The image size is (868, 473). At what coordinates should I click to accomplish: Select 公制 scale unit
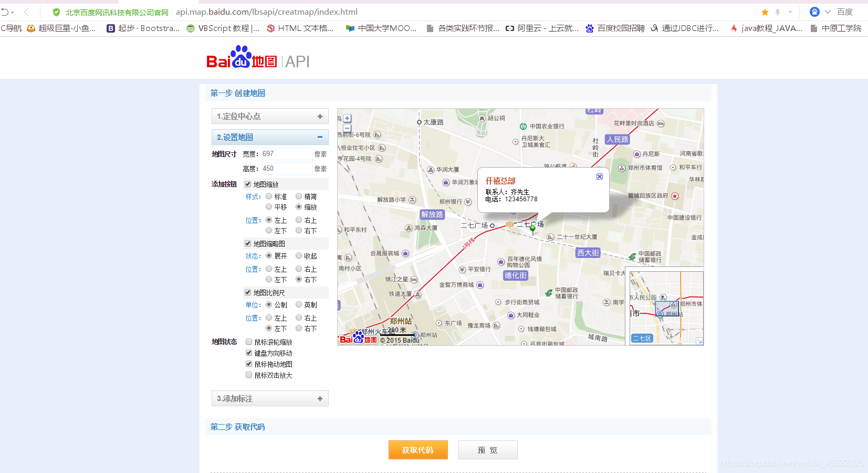click(x=269, y=304)
